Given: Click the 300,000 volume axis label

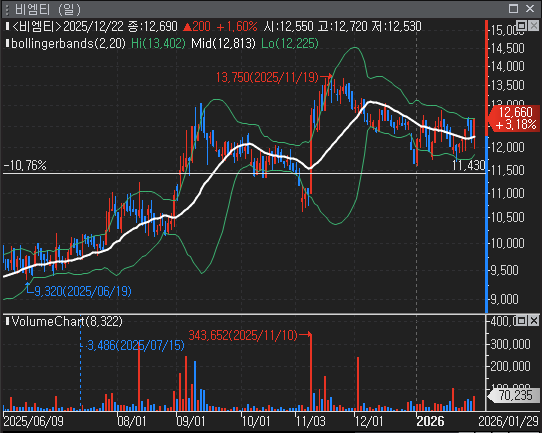Looking at the screenshot, I should point(510,344).
